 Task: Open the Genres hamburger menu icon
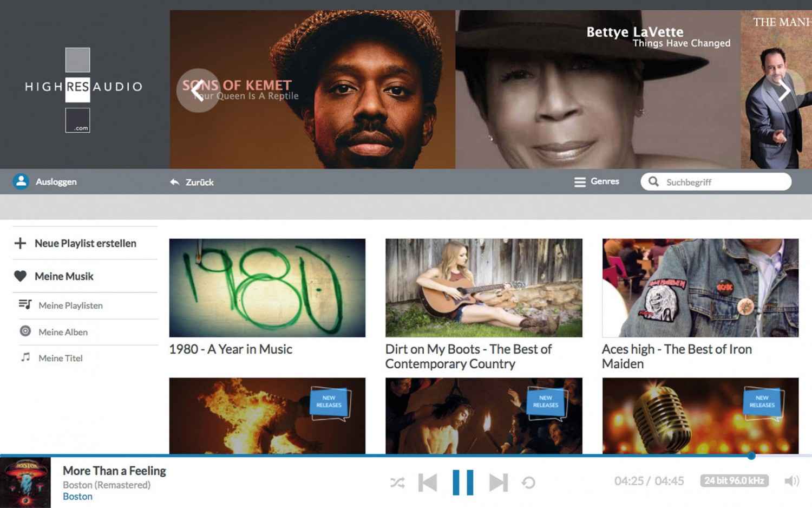580,182
